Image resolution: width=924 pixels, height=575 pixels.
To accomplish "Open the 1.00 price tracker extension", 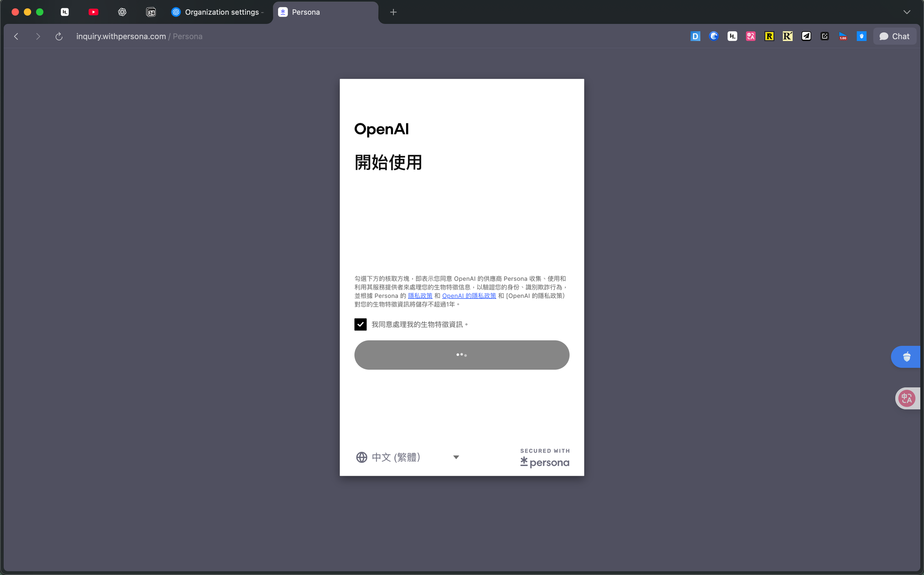I will click(x=843, y=36).
